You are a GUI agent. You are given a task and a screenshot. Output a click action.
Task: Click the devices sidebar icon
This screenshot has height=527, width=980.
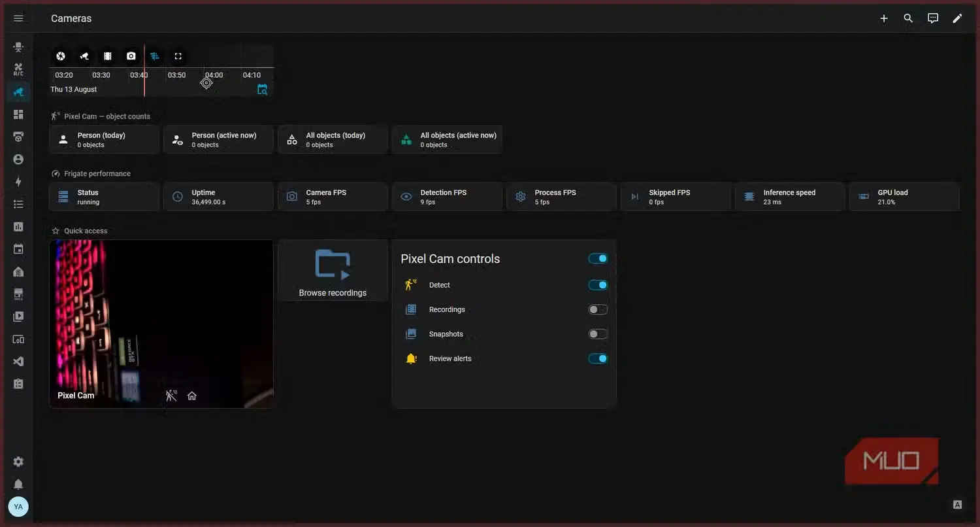tap(18, 339)
